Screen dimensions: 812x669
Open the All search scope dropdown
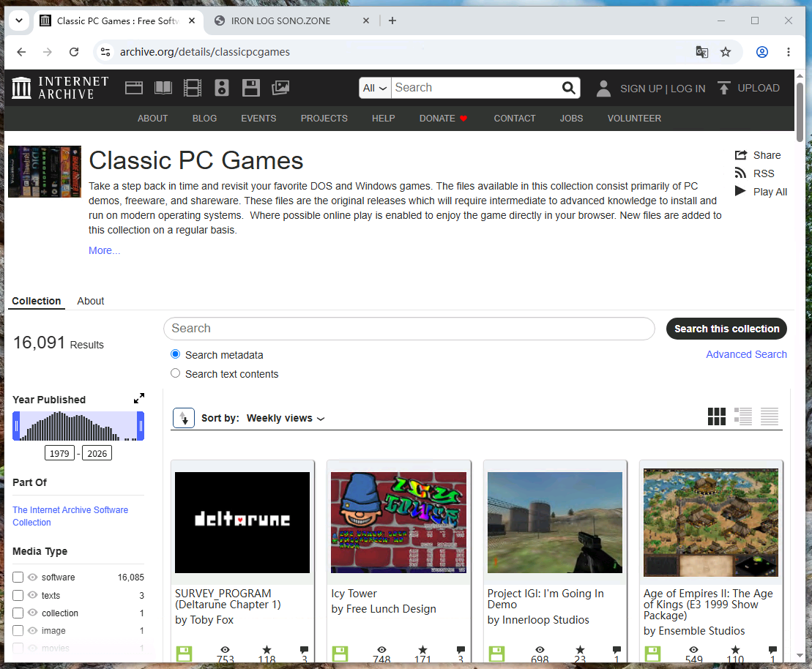(x=375, y=88)
